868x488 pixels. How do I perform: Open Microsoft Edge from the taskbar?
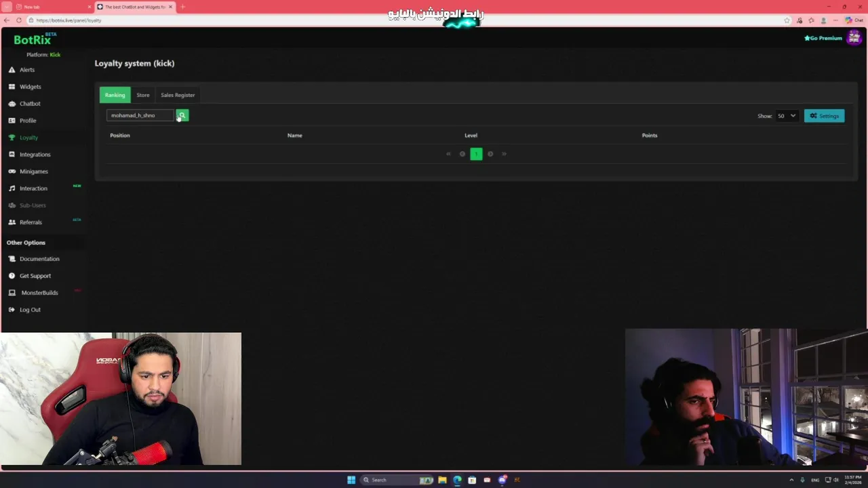click(457, 480)
